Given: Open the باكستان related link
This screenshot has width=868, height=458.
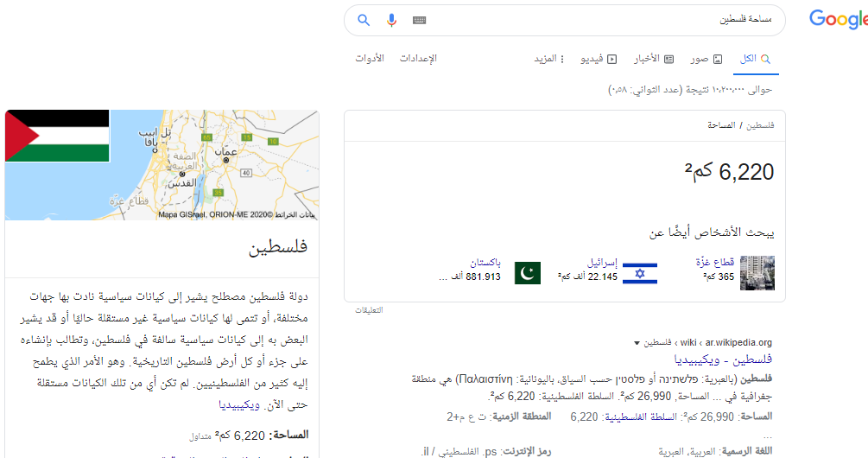Looking at the screenshot, I should (485, 263).
